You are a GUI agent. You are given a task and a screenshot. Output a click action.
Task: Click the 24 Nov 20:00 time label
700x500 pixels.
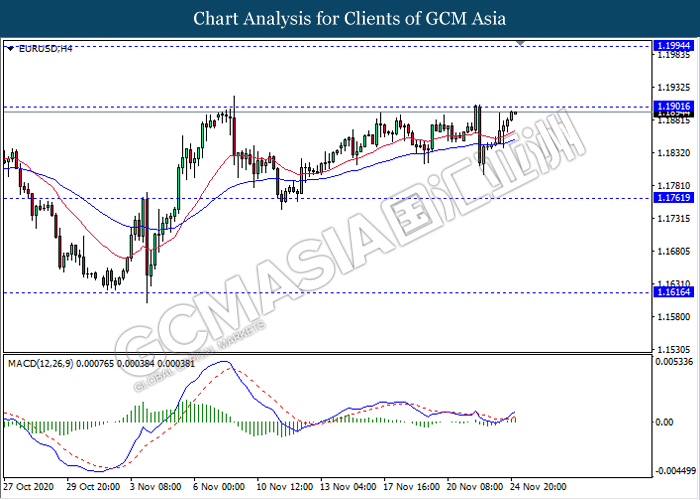pyautogui.click(x=538, y=487)
